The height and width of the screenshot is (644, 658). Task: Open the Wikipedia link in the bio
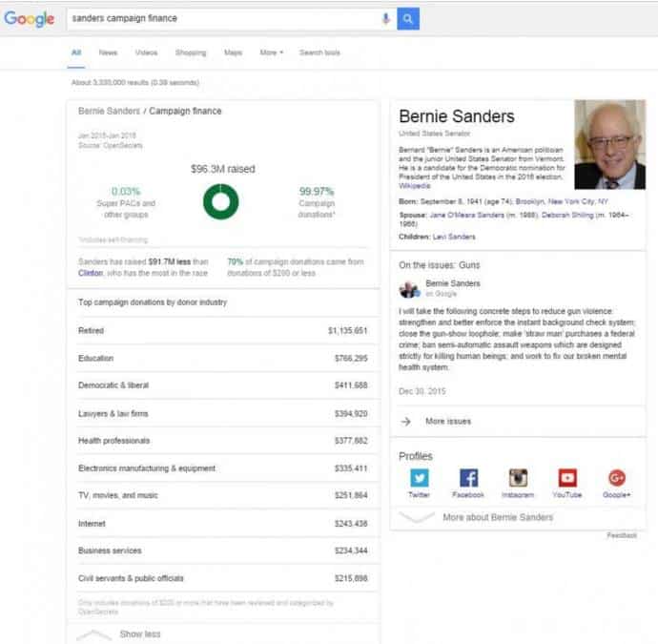pos(414,185)
